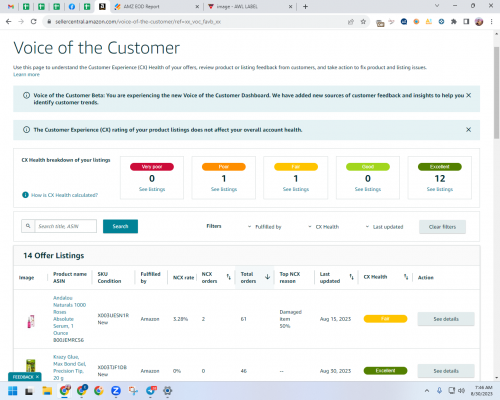
Task: Show hidden system tray icons
Action: coord(427,391)
